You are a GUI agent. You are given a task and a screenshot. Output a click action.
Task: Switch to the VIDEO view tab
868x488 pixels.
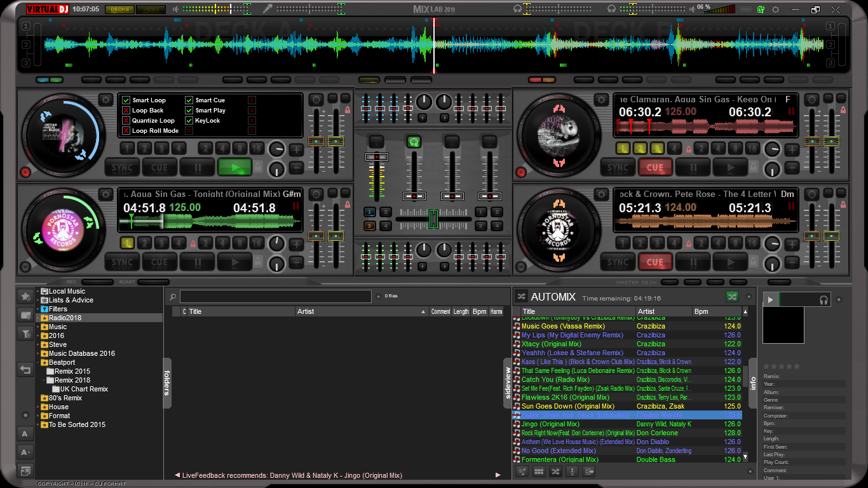coord(151,10)
